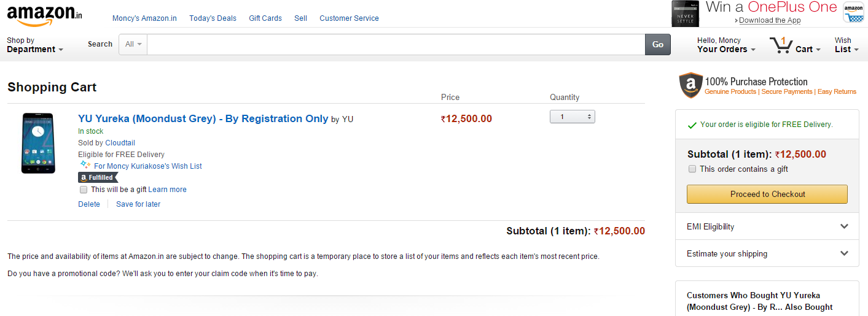Open the shopping cart icon
Screen dimensions: 868x316
pyautogui.click(x=781, y=45)
